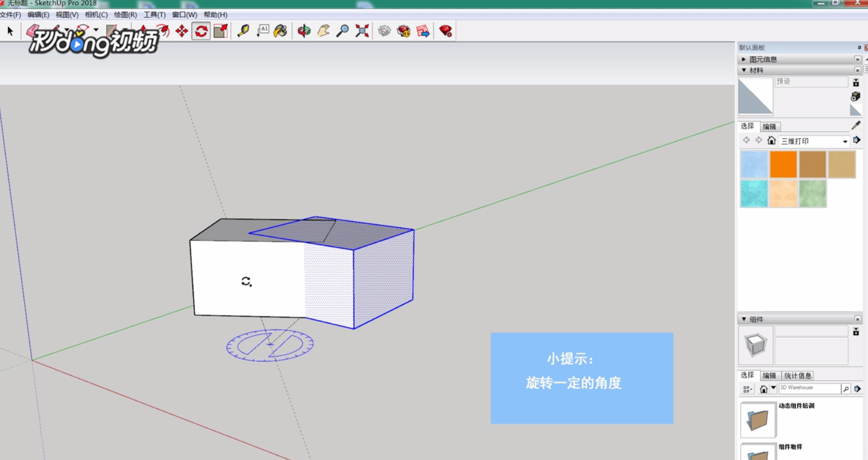868x460 pixels.
Task: Open the 窗口 menu
Action: [184, 15]
